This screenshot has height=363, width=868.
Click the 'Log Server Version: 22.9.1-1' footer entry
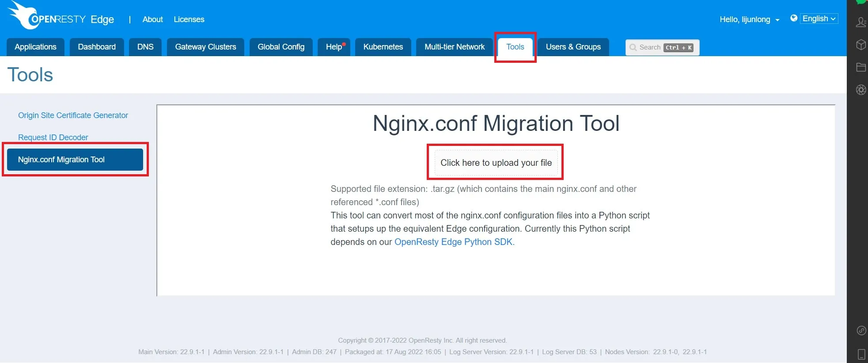pyautogui.click(x=491, y=352)
